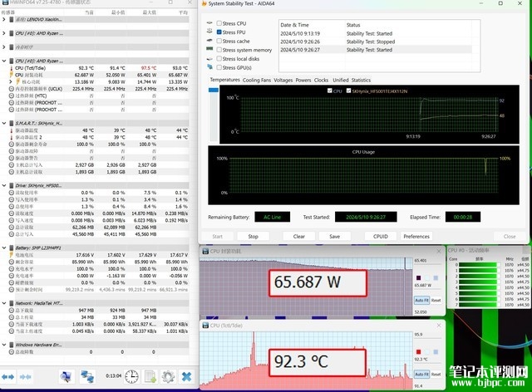The image size is (532, 392).
Task: Open Preferences button
Action: (416, 237)
